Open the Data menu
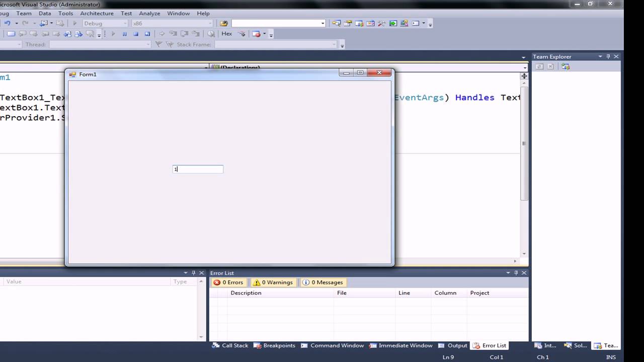644x362 pixels. click(45, 13)
